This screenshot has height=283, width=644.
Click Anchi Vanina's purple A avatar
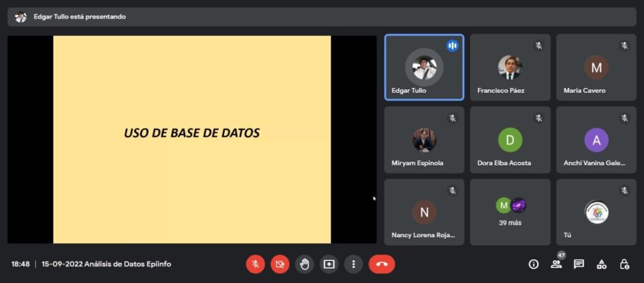pos(596,140)
